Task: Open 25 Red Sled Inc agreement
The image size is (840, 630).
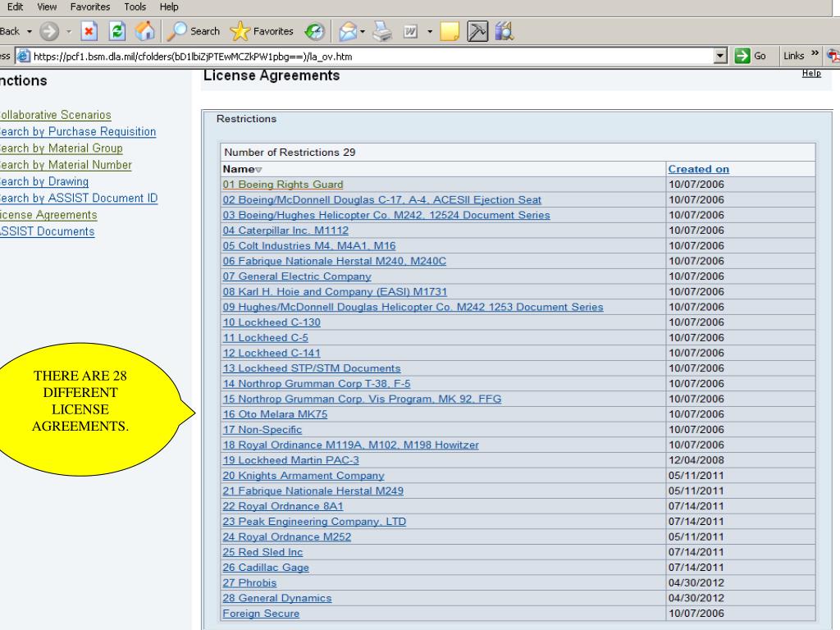Action: (262, 552)
